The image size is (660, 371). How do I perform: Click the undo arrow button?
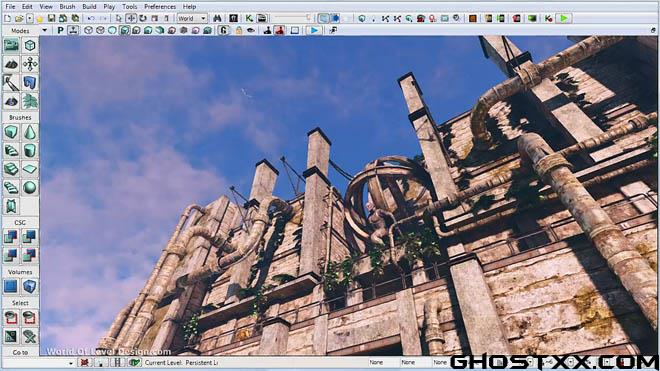(91, 19)
